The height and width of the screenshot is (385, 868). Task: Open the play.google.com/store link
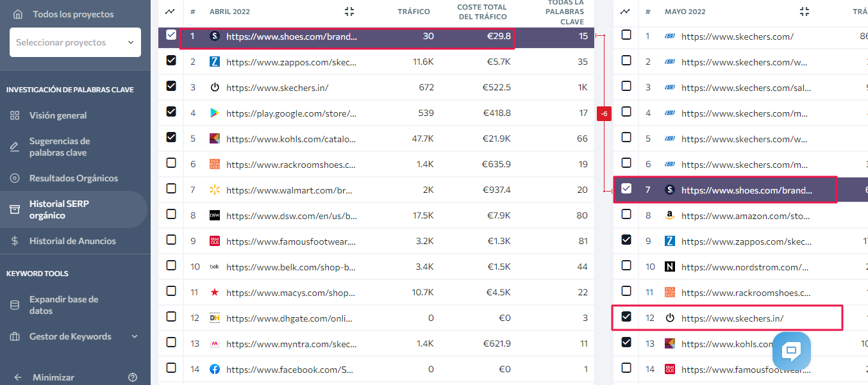point(292,113)
